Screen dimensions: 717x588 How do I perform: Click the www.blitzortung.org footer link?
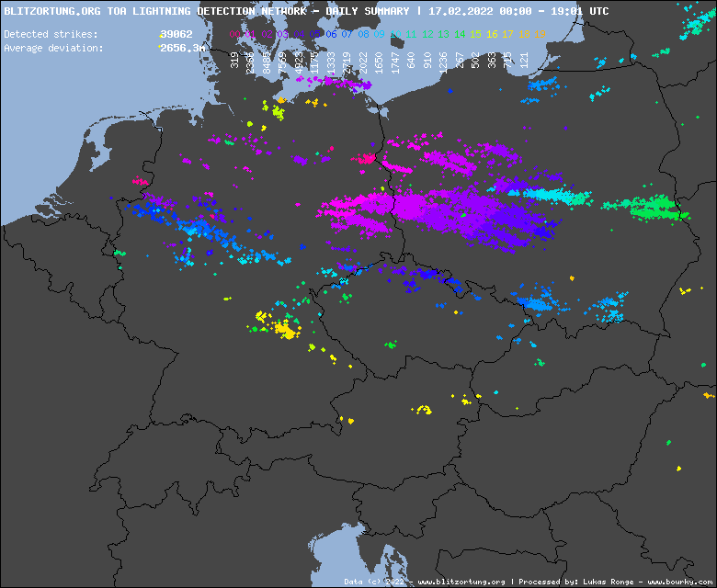[x=461, y=582]
